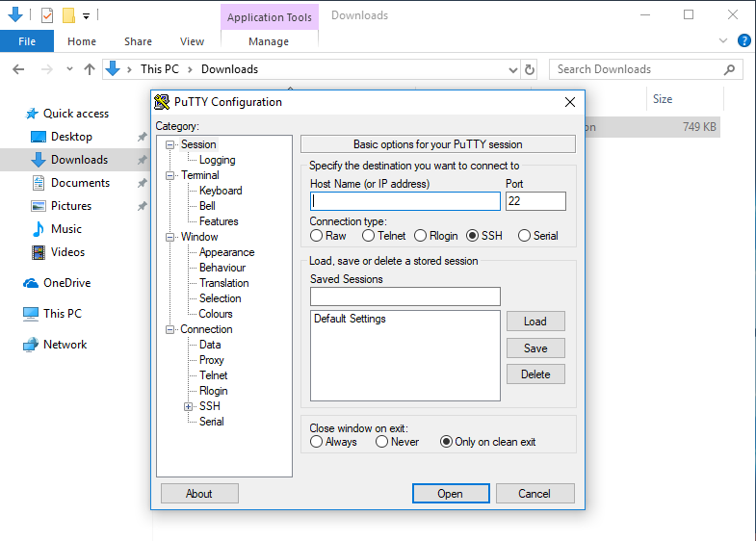Open Explorer help question mark
756x541 pixels.
pos(743,40)
